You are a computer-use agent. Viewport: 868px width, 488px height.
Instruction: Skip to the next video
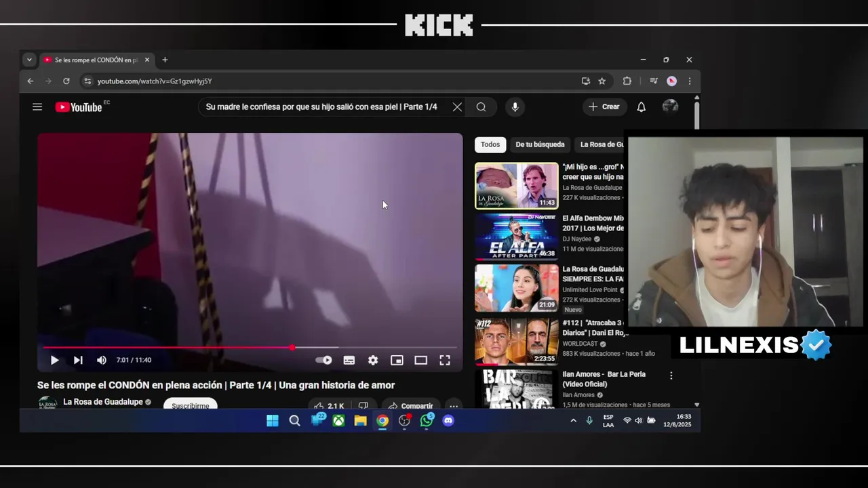[78, 361]
